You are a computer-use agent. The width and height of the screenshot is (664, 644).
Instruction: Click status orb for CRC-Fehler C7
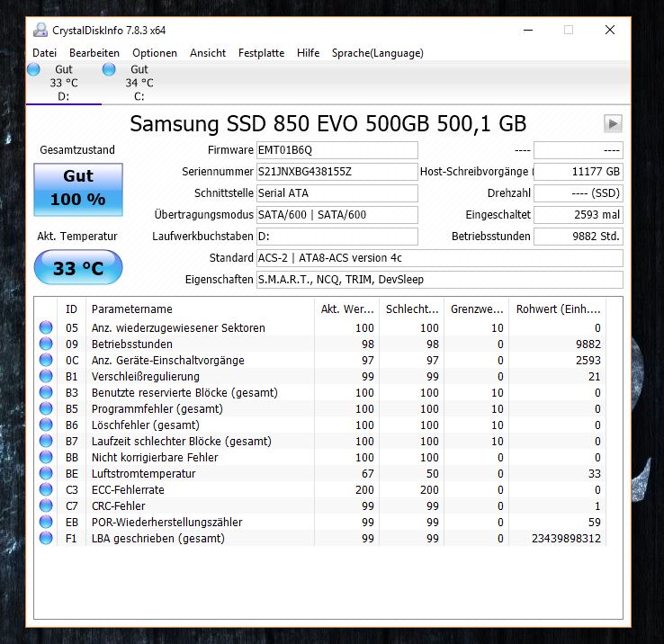tap(46, 505)
